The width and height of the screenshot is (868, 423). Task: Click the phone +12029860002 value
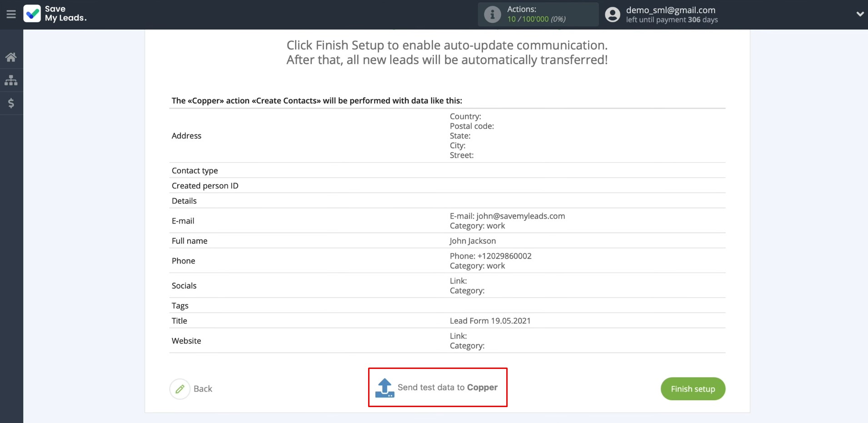point(504,256)
